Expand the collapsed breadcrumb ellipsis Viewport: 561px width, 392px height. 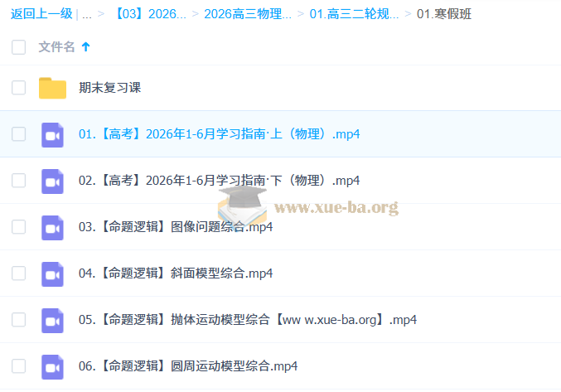pyautogui.click(x=86, y=14)
